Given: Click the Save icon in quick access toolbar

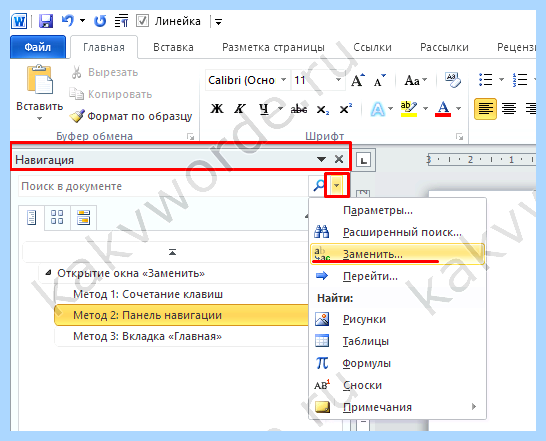Looking at the screenshot, I should click(45, 21).
